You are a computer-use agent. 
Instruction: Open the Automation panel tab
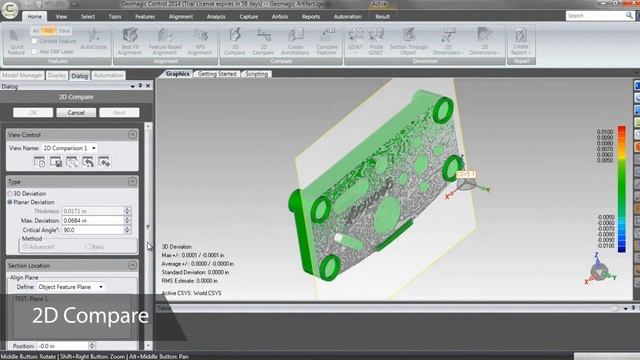click(108, 76)
